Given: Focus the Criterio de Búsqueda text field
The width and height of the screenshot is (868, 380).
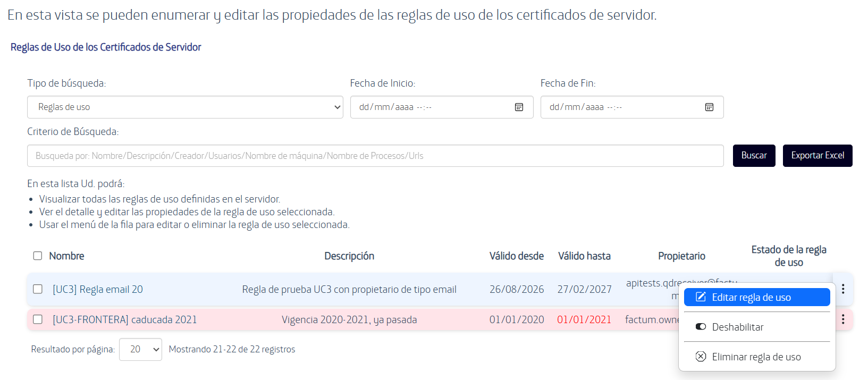Looking at the screenshot, I should (375, 156).
